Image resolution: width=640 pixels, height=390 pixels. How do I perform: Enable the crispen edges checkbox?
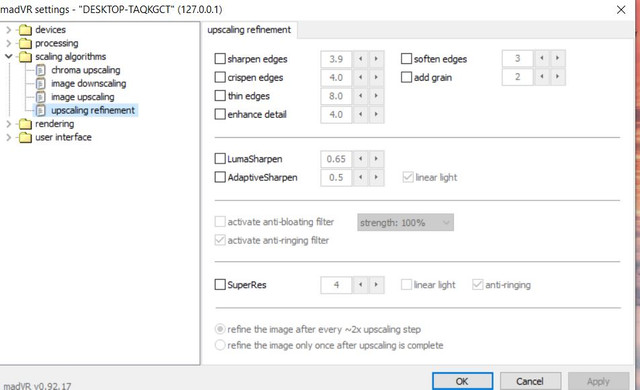pyautogui.click(x=220, y=77)
